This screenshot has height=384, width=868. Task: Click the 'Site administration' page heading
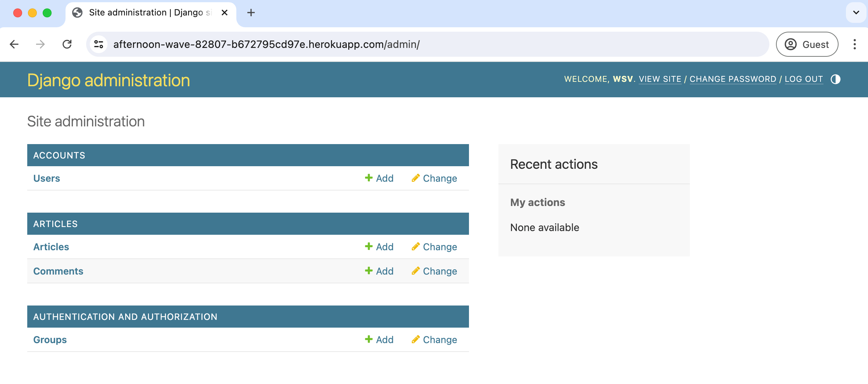[x=86, y=121]
